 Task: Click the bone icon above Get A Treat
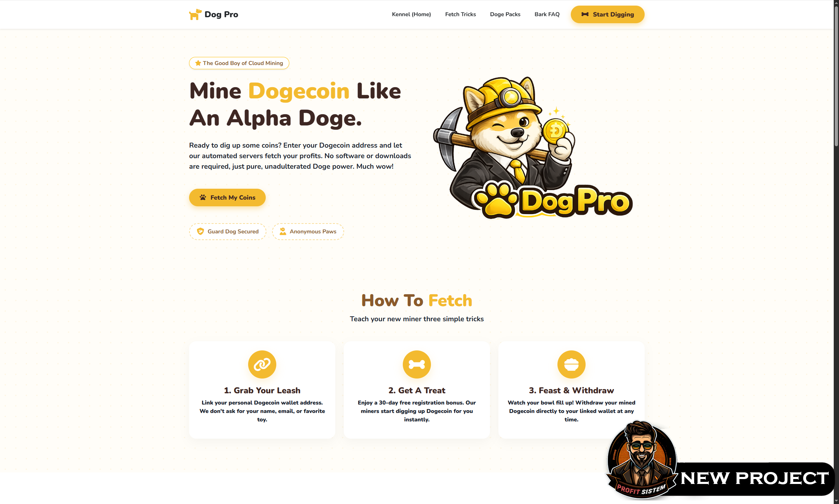point(417,364)
